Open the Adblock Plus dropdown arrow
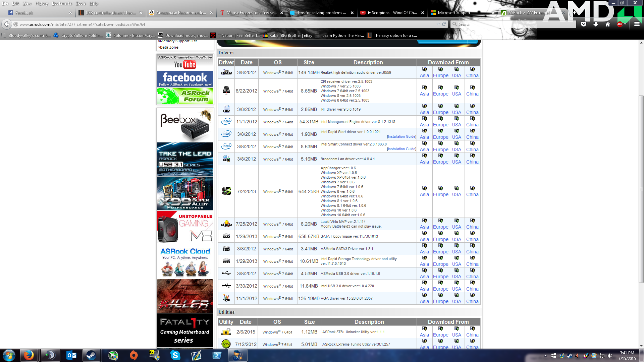This screenshot has height=362, width=644. (x=625, y=24)
